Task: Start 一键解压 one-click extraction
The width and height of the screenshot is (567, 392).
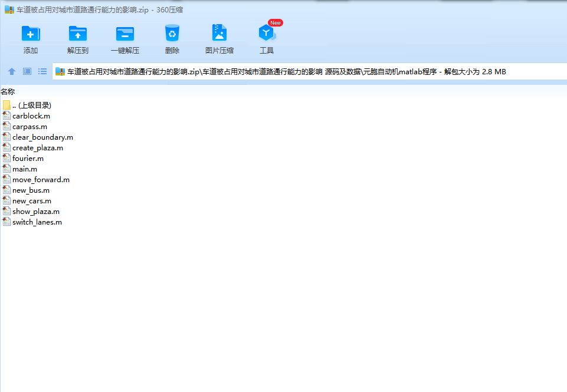Action: 125,34
